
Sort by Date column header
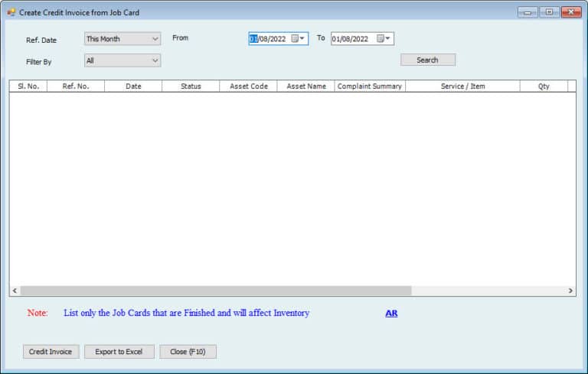(x=133, y=86)
